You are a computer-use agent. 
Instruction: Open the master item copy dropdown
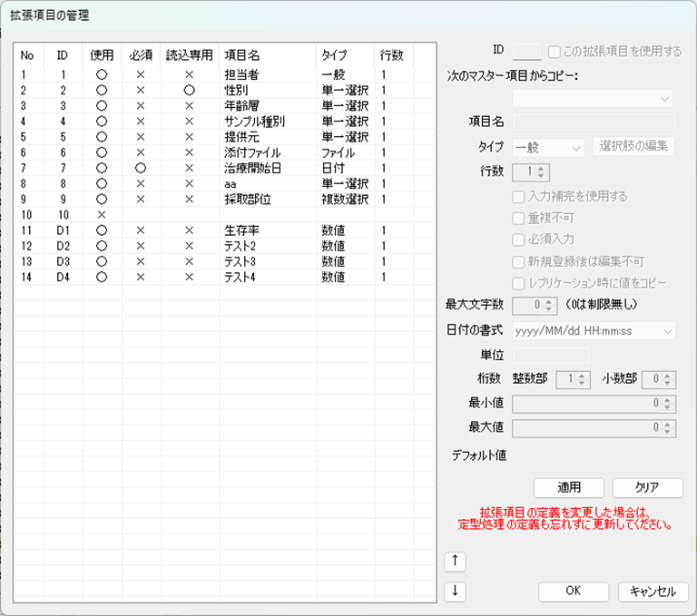point(594,98)
